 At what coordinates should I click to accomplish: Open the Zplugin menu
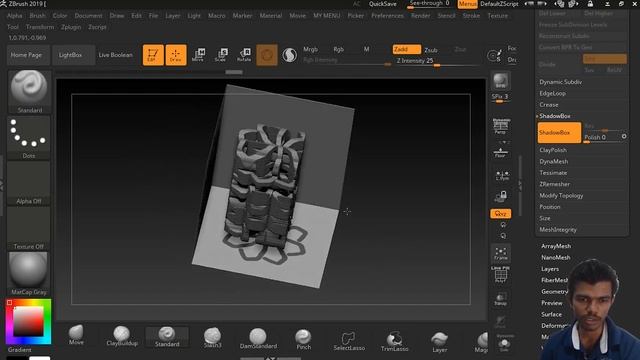[71, 27]
